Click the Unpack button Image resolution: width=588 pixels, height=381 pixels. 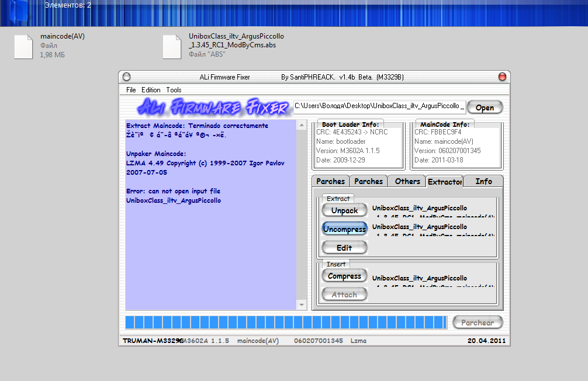(x=345, y=210)
